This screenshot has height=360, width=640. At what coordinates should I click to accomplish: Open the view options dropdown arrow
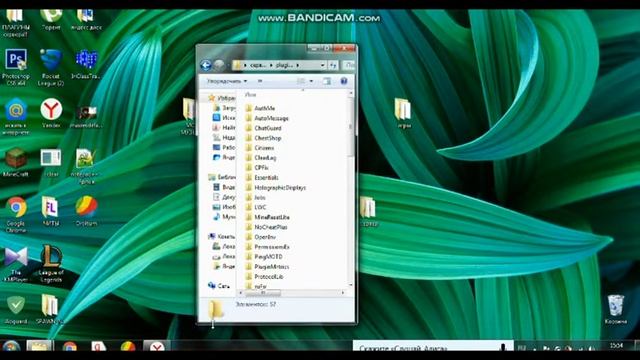(311, 81)
